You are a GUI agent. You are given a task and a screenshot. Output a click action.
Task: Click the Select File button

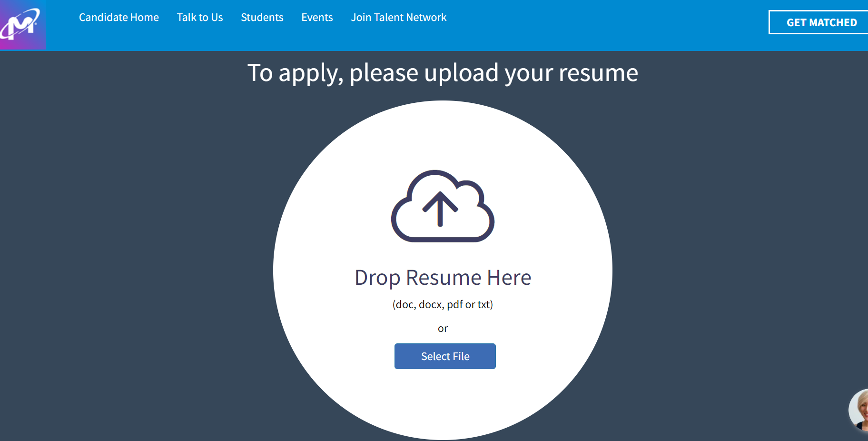click(445, 356)
